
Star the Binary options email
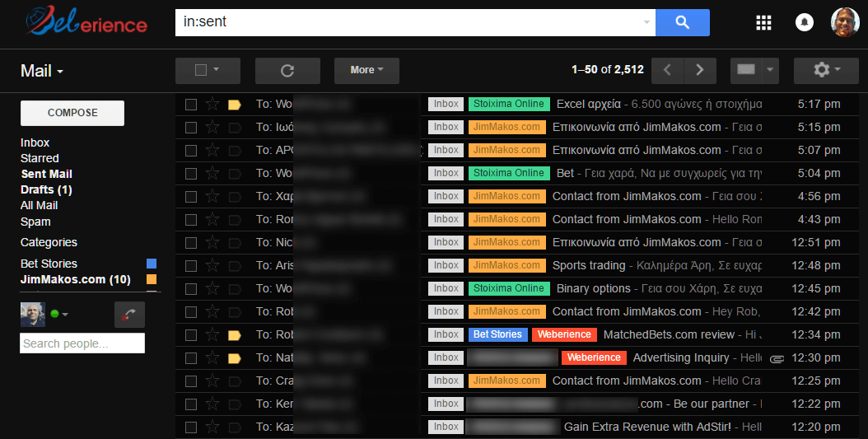click(x=212, y=289)
